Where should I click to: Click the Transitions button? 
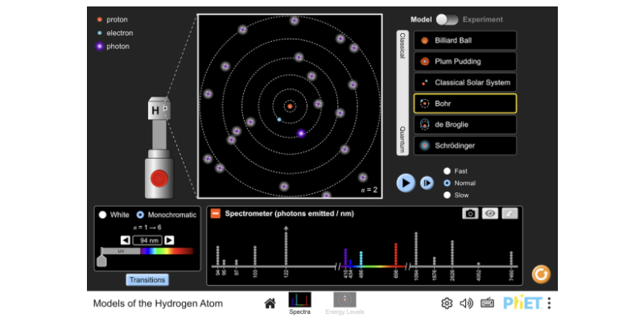click(147, 280)
